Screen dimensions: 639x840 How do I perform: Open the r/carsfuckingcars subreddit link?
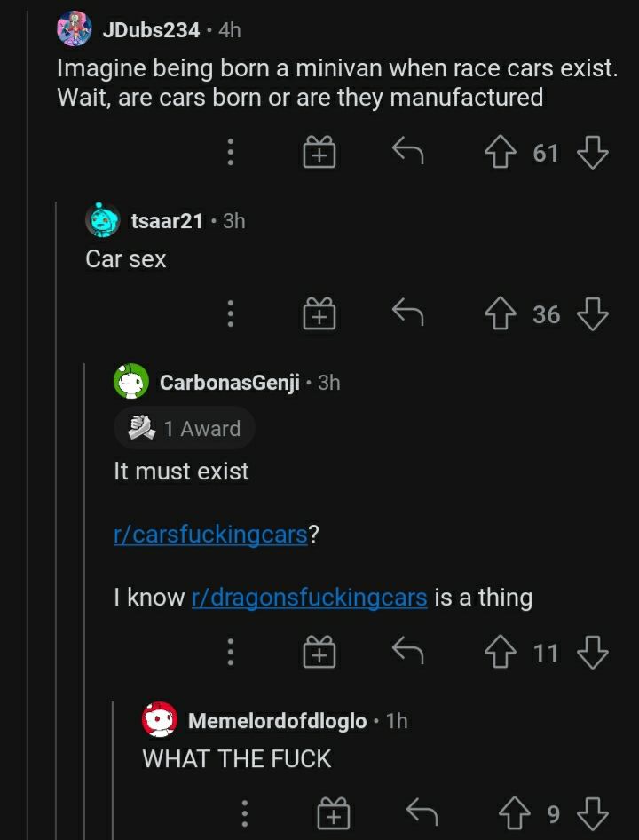(210, 535)
